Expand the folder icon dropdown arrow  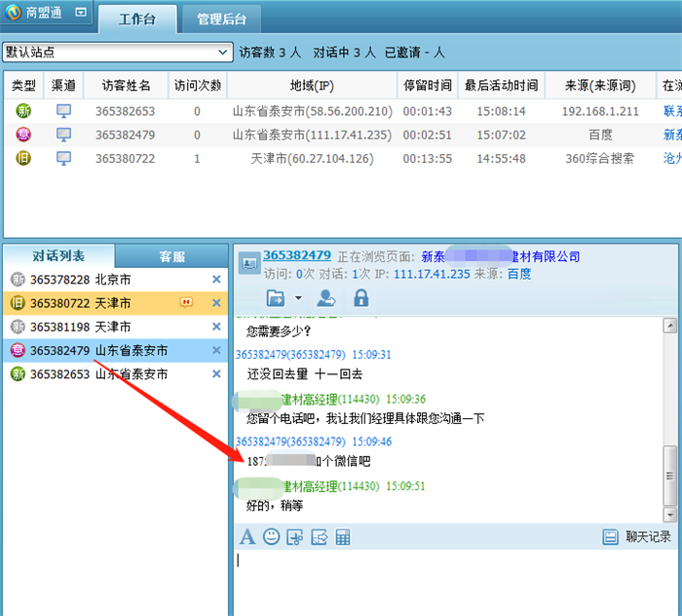[298, 298]
